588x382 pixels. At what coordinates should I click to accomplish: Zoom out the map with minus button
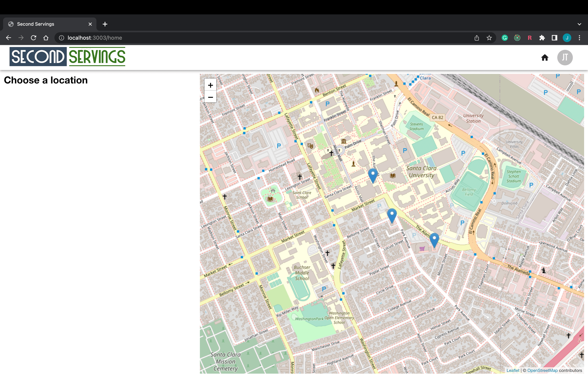point(210,97)
